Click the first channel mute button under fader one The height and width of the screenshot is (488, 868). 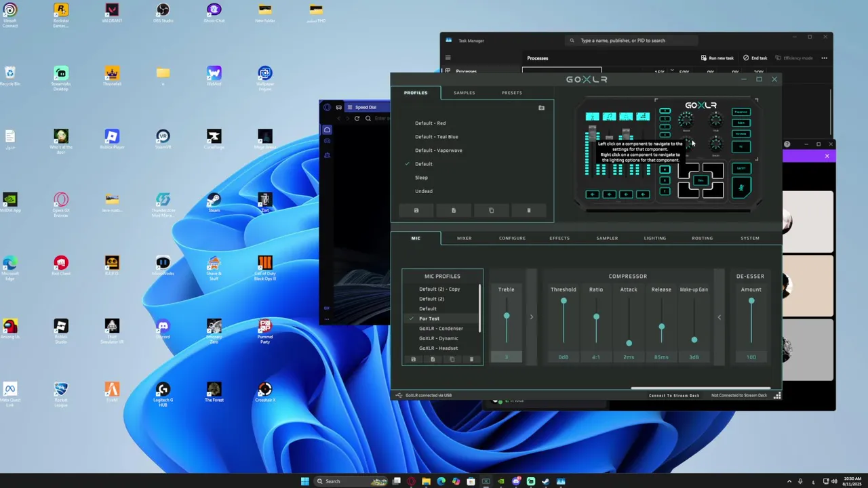pos(593,195)
